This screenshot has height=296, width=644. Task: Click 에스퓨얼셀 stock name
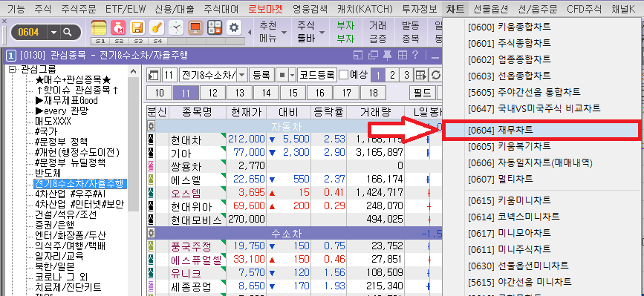(196, 260)
